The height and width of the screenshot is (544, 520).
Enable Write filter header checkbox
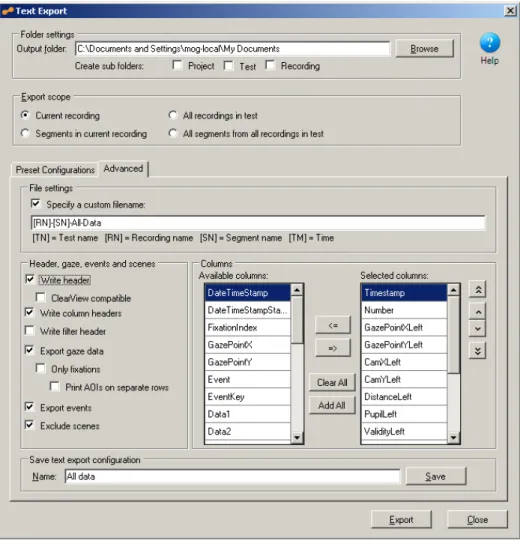30,330
